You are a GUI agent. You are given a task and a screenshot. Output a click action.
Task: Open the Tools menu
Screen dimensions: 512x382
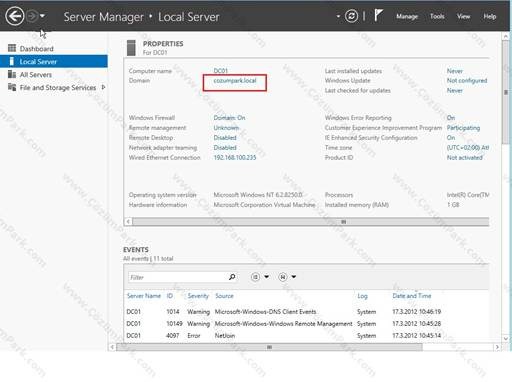[x=437, y=16]
